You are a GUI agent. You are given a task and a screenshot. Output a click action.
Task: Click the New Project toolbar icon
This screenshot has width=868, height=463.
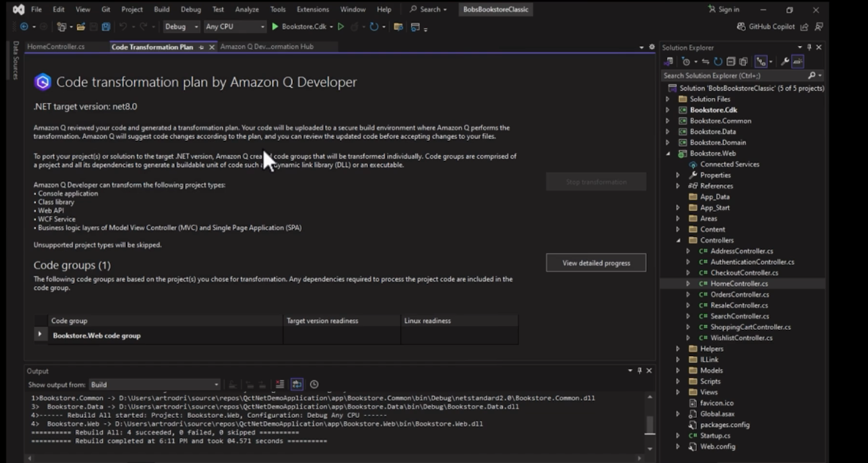(61, 26)
